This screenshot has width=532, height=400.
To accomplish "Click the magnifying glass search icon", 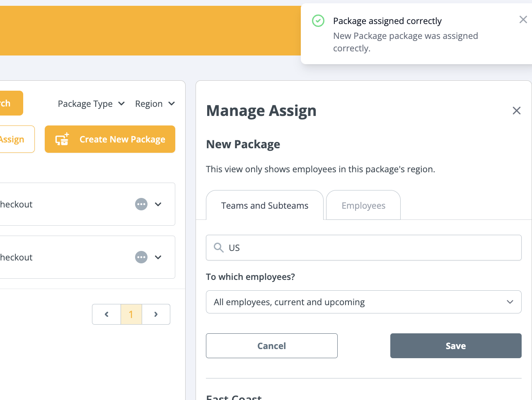I will pyautogui.click(x=218, y=247).
